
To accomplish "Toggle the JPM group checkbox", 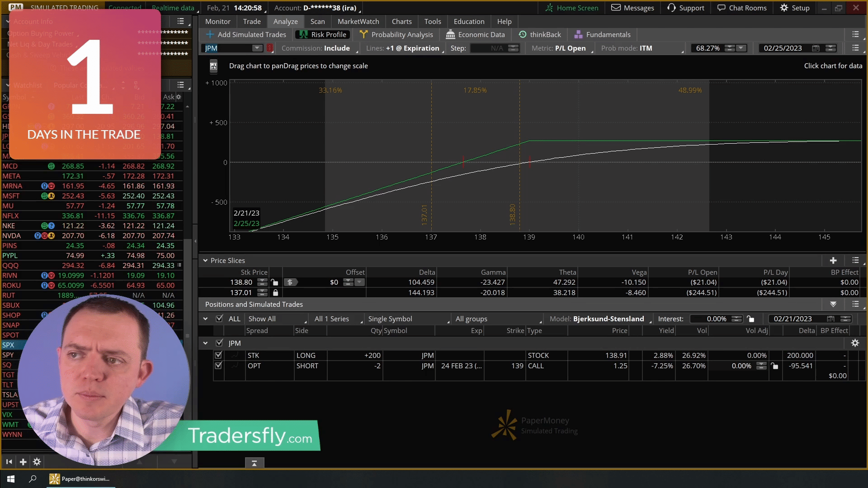I will click(219, 343).
